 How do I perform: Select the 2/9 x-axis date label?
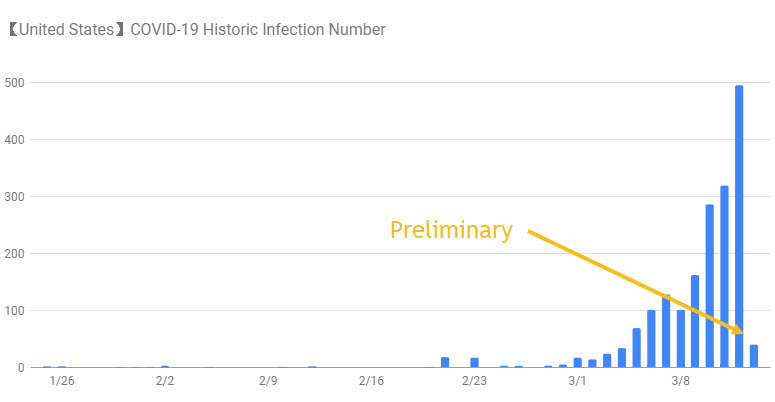(x=268, y=381)
